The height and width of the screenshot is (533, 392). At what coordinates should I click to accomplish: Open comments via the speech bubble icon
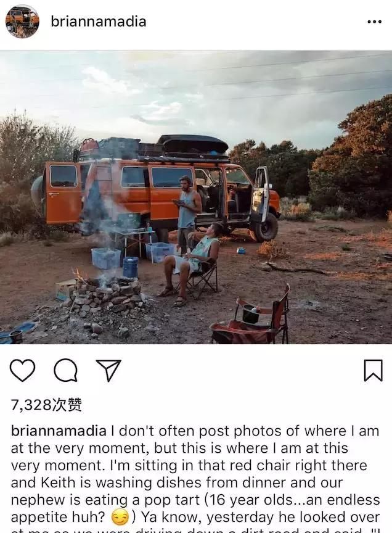65,370
